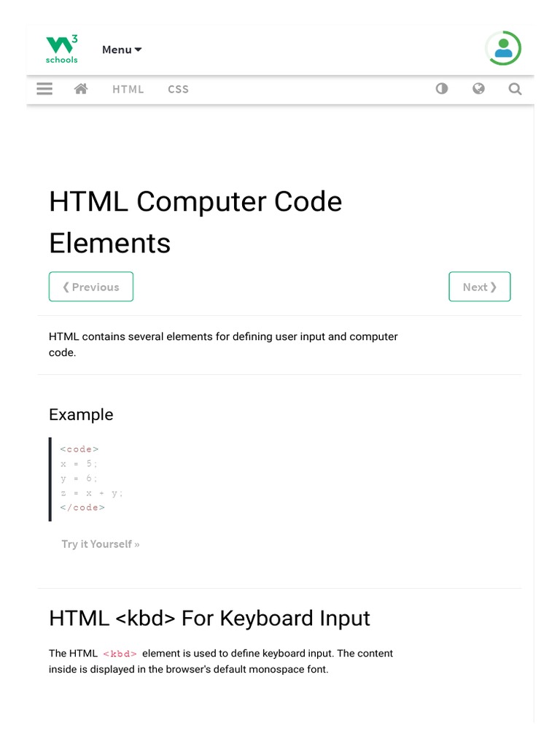Click the Example heading
The height and width of the screenshot is (747, 560).
click(81, 414)
